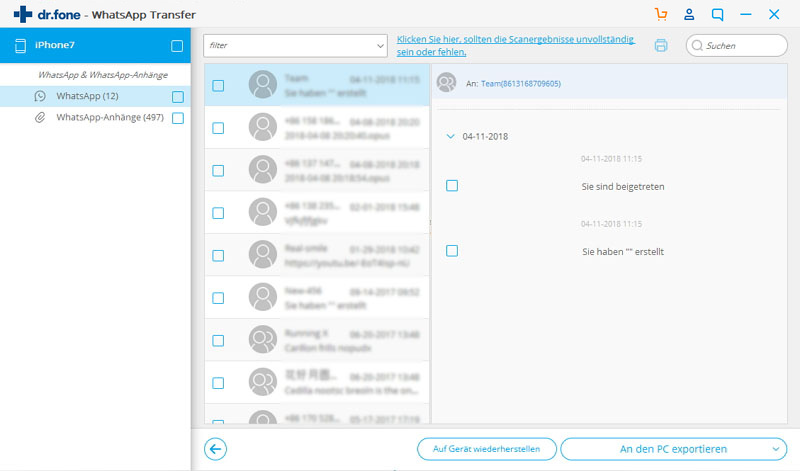
Task: Check the checkbox for 04-08-2018 20:18 chat
Action: coord(218,170)
